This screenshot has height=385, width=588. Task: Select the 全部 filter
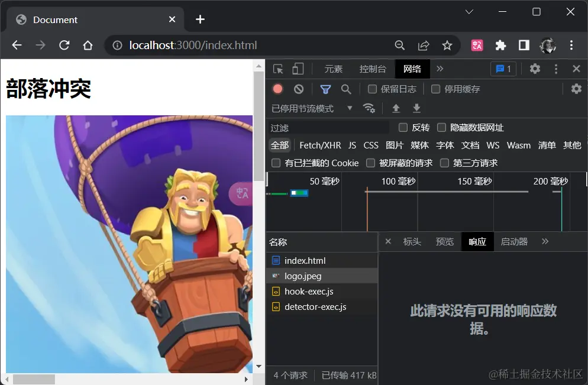tap(280, 145)
